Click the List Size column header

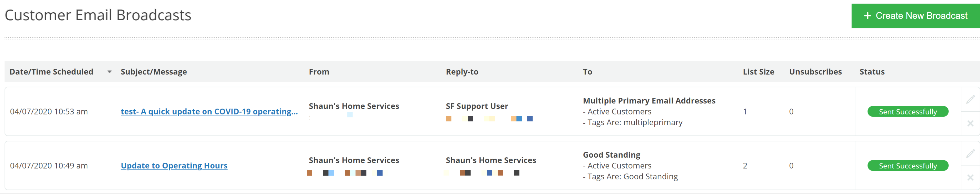click(x=759, y=72)
